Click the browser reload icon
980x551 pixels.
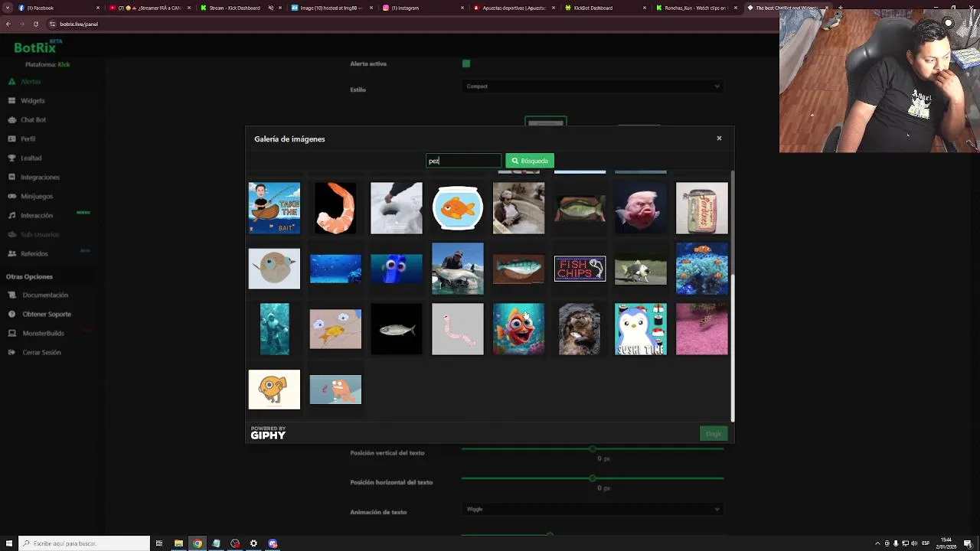pyautogui.click(x=35, y=24)
